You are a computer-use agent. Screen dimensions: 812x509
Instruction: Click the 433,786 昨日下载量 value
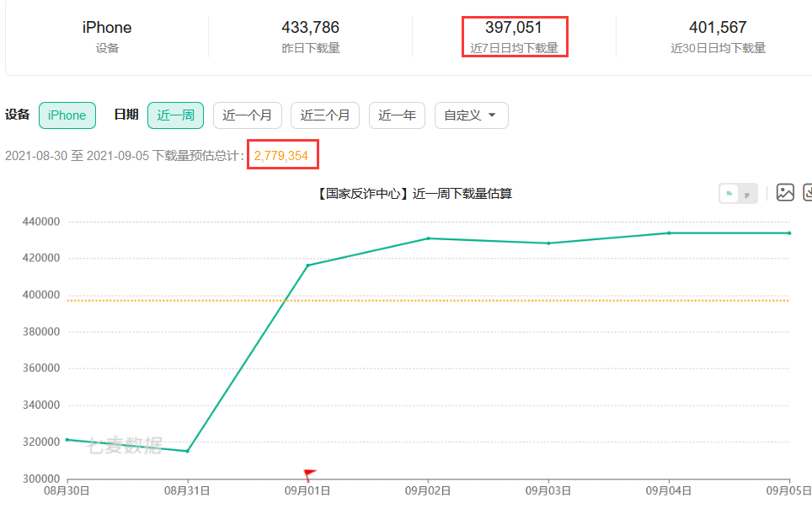pyautogui.click(x=310, y=27)
